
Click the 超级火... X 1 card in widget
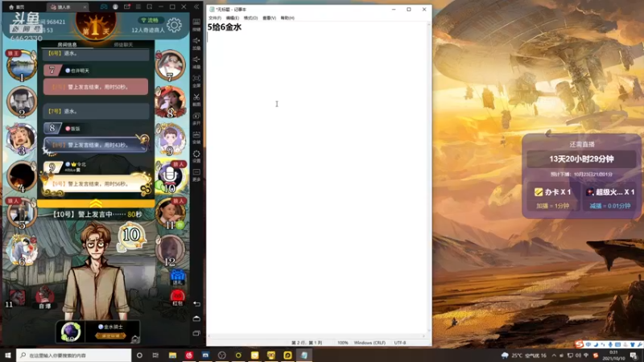tap(610, 197)
